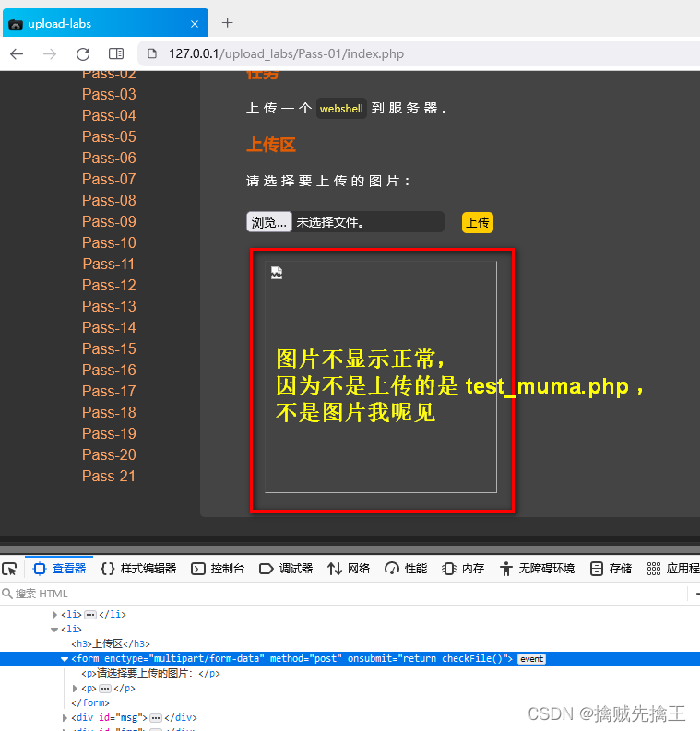Open the Pass-06 link
Image resolution: width=700 pixels, height=731 pixels.
109,158
